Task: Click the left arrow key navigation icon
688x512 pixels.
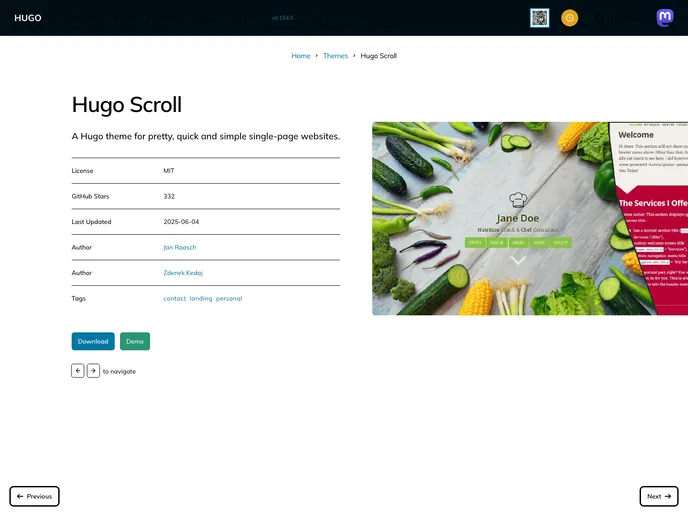Action: click(x=78, y=371)
